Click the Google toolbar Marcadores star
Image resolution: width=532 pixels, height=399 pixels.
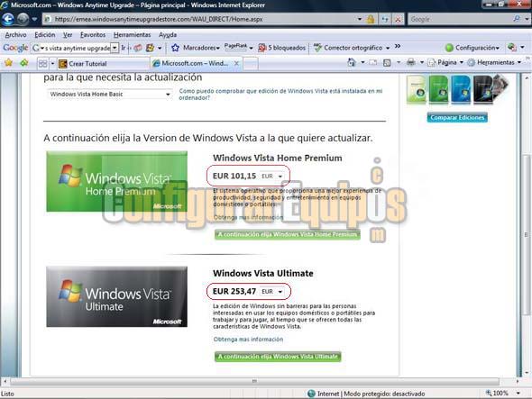175,48
